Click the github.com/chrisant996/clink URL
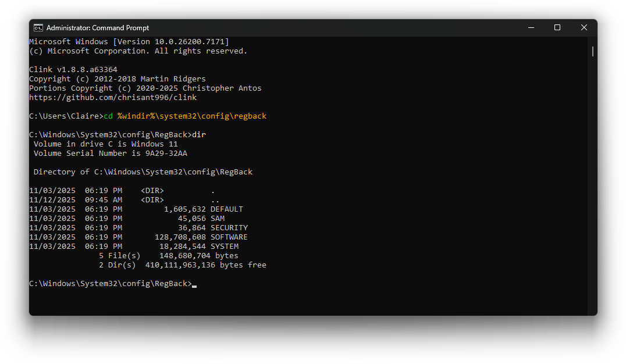This screenshot has width=626, height=364. [113, 97]
